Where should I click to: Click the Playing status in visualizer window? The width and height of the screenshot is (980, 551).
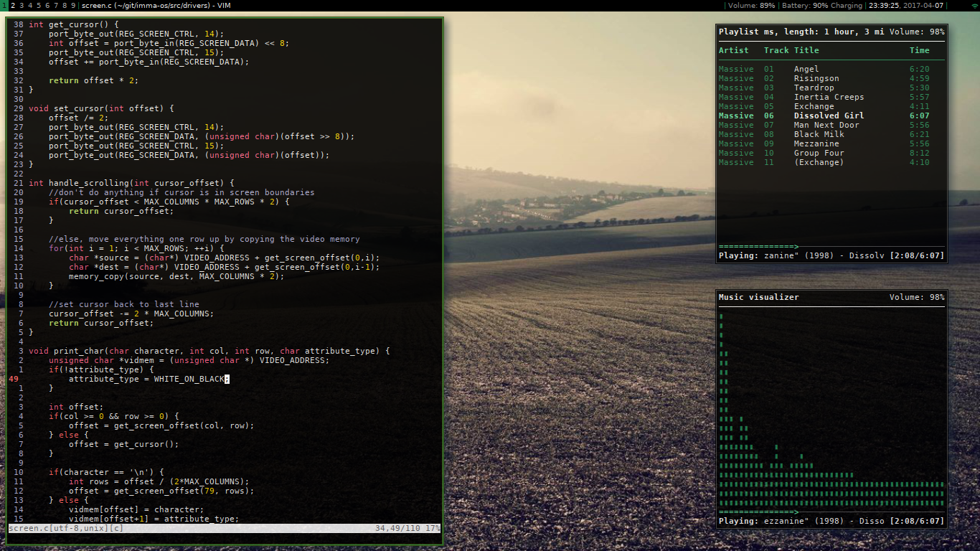point(801,521)
